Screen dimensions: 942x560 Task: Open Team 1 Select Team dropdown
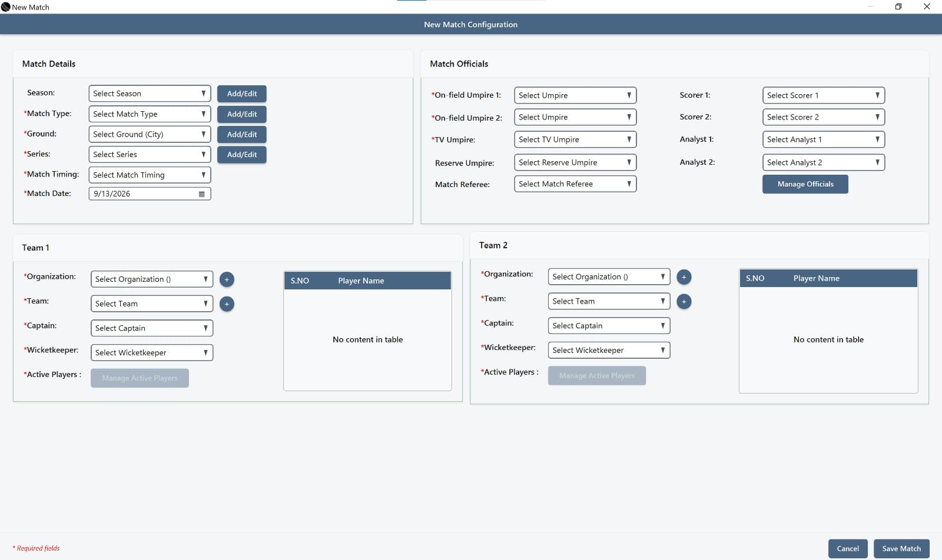click(152, 304)
